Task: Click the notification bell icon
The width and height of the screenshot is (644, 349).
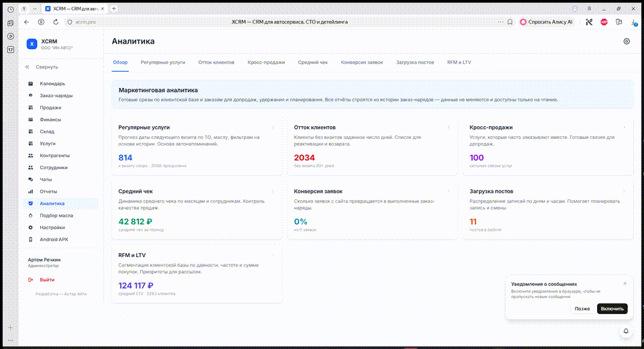Action: pyautogui.click(x=626, y=331)
